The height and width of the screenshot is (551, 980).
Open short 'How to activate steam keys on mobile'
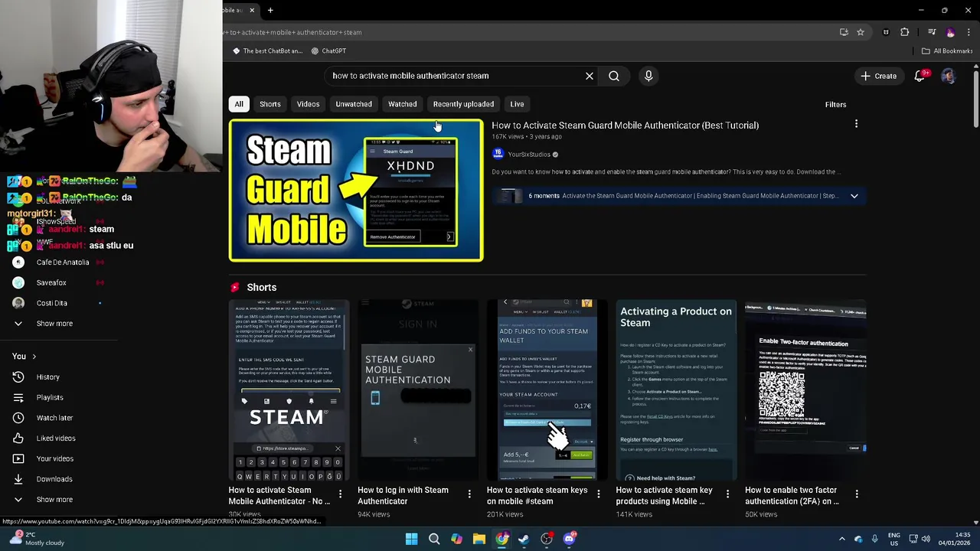[x=547, y=390]
